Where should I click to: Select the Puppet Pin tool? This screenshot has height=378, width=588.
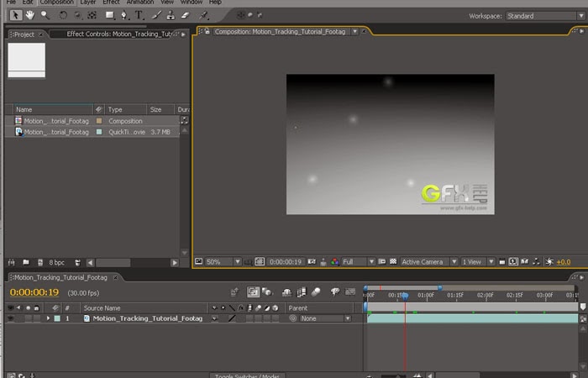click(203, 15)
